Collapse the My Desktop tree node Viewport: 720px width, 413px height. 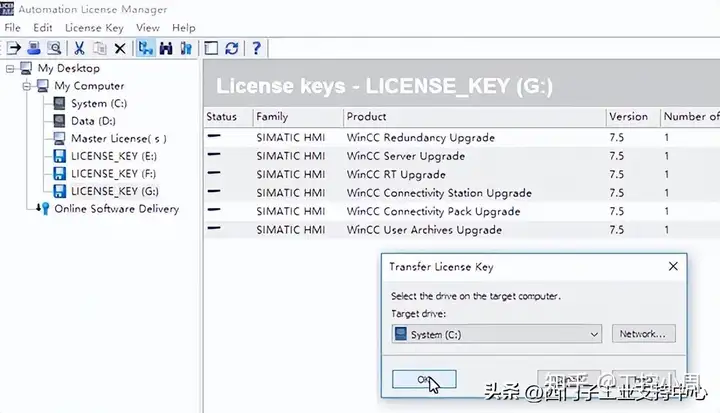click(10, 68)
